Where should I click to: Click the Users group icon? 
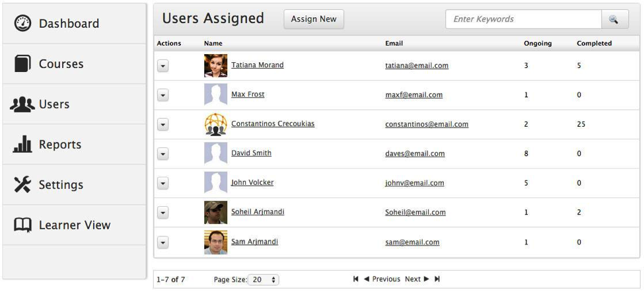tap(22, 104)
